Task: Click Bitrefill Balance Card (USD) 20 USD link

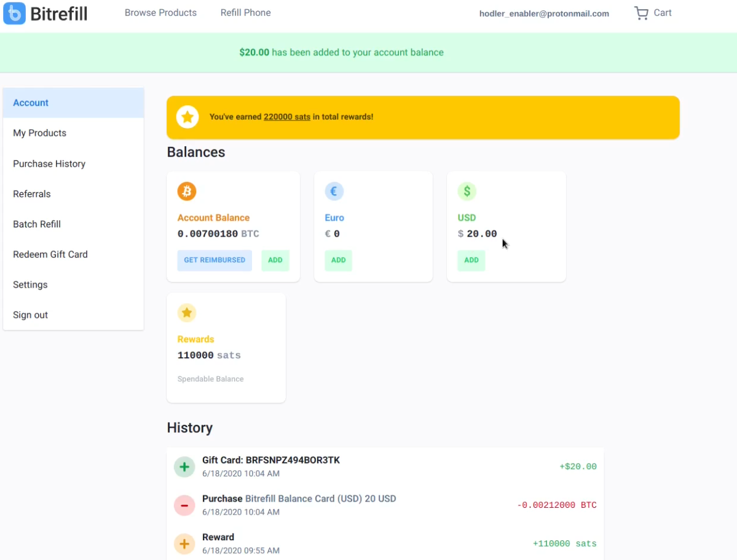Action: click(x=321, y=499)
